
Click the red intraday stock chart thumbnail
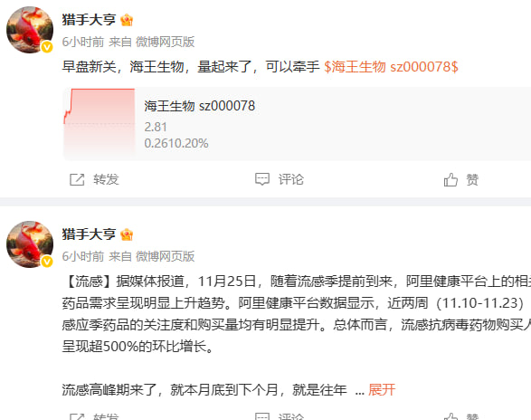tap(100, 124)
